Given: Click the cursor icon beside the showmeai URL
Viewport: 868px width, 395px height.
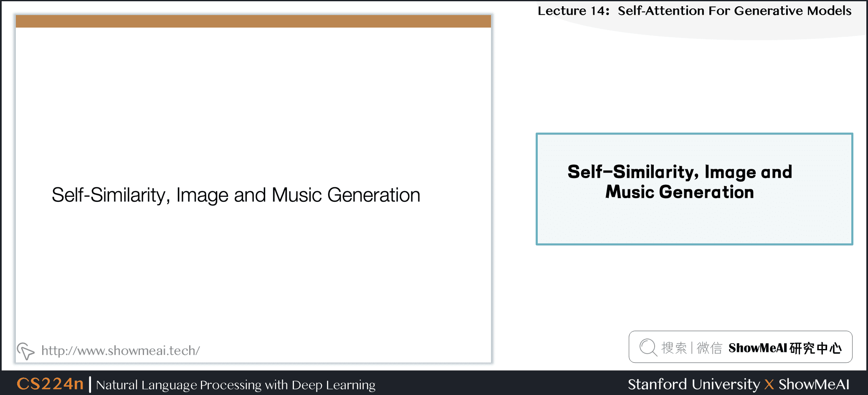Looking at the screenshot, I should pos(25,351).
